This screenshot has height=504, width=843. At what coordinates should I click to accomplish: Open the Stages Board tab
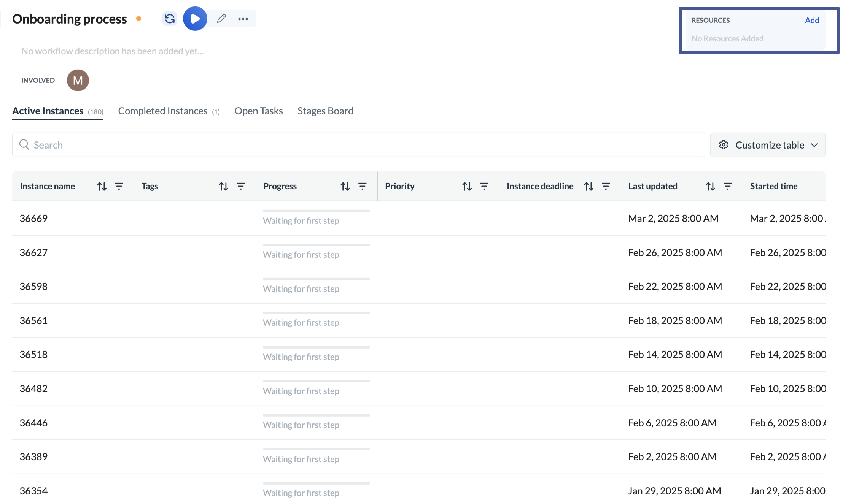point(325,111)
